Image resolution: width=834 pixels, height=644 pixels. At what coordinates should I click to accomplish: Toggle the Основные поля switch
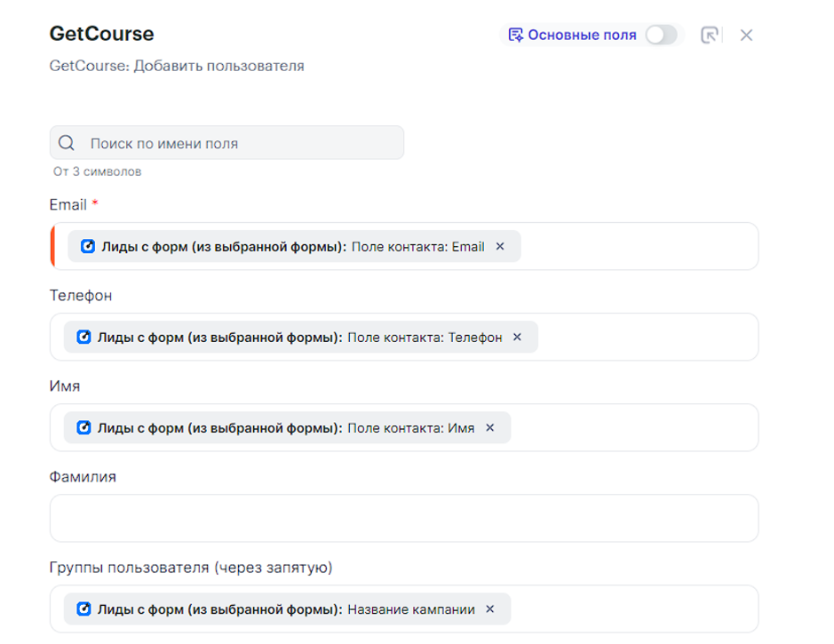(x=661, y=36)
